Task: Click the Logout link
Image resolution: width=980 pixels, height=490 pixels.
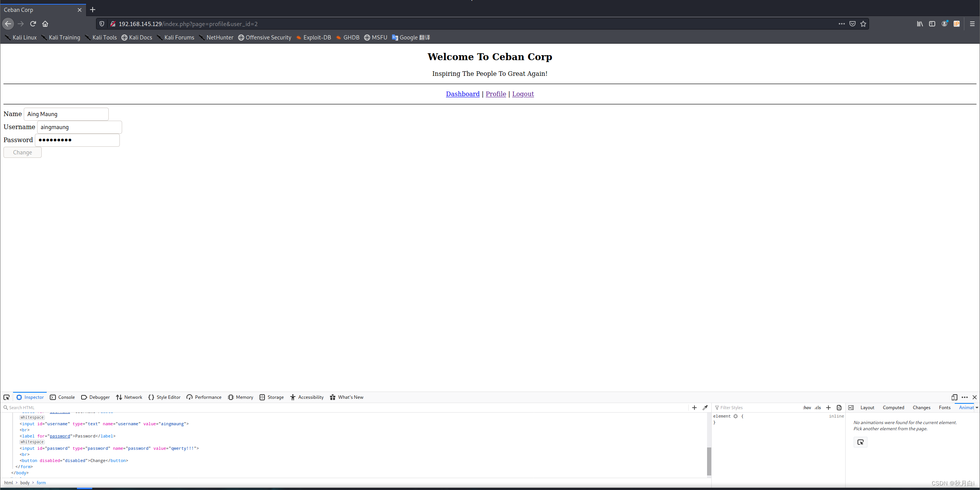Action: click(x=523, y=94)
